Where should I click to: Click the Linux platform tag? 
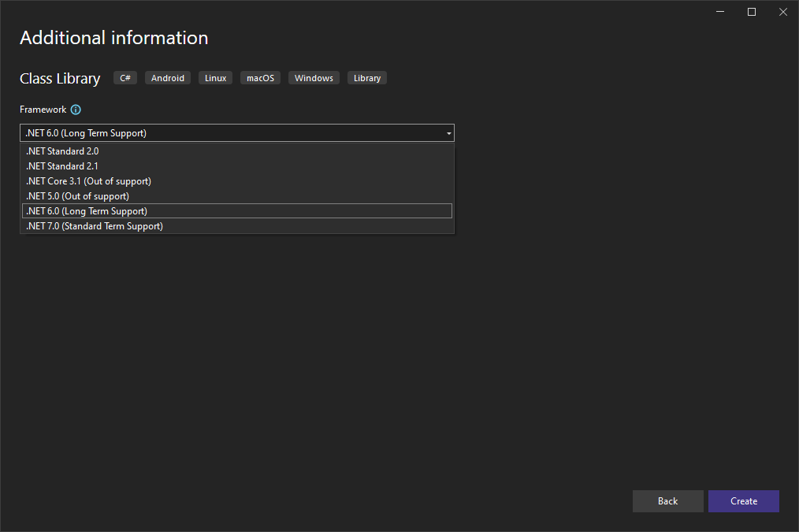(215, 78)
